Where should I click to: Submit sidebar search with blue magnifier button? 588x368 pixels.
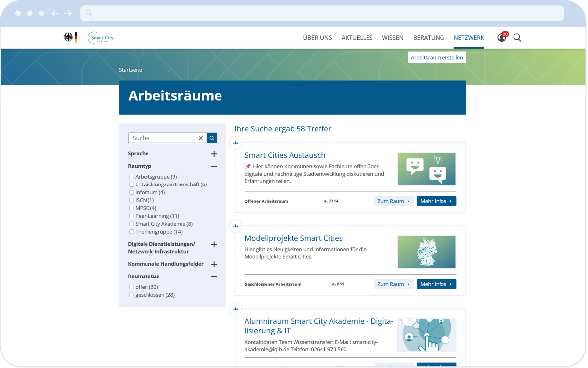coord(212,138)
